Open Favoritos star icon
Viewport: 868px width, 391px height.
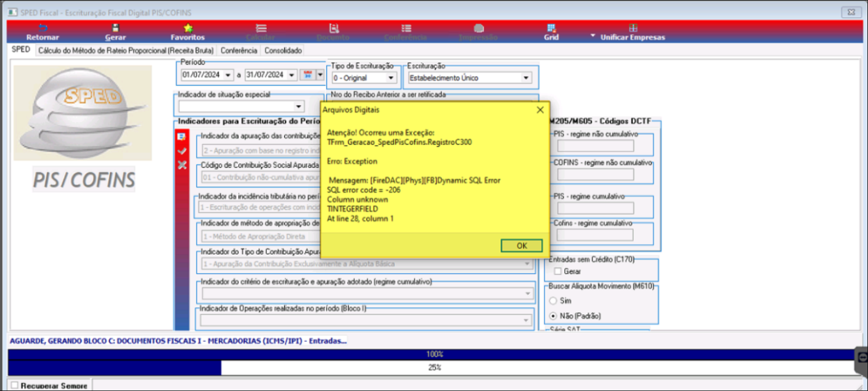(x=188, y=28)
